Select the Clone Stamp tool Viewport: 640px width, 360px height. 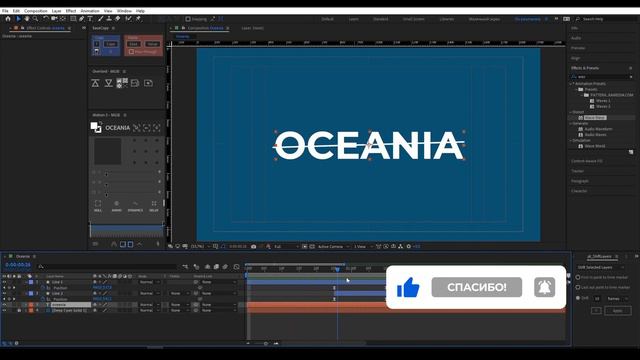click(x=109, y=19)
